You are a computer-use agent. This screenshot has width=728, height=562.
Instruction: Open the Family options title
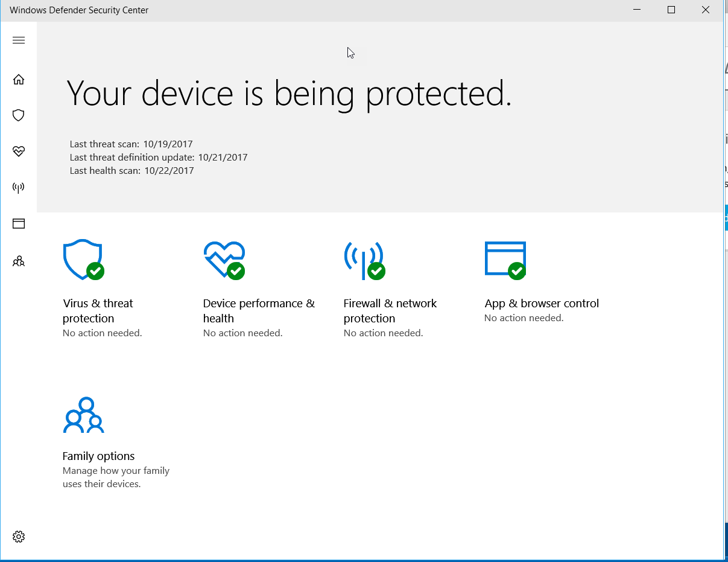pos(99,456)
